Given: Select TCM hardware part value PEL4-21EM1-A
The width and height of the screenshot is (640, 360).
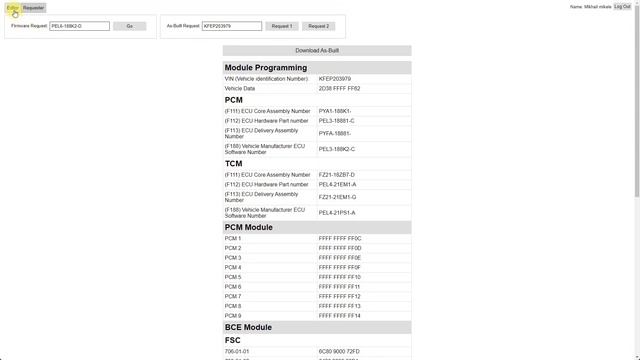Looking at the screenshot, I should pos(337,184).
